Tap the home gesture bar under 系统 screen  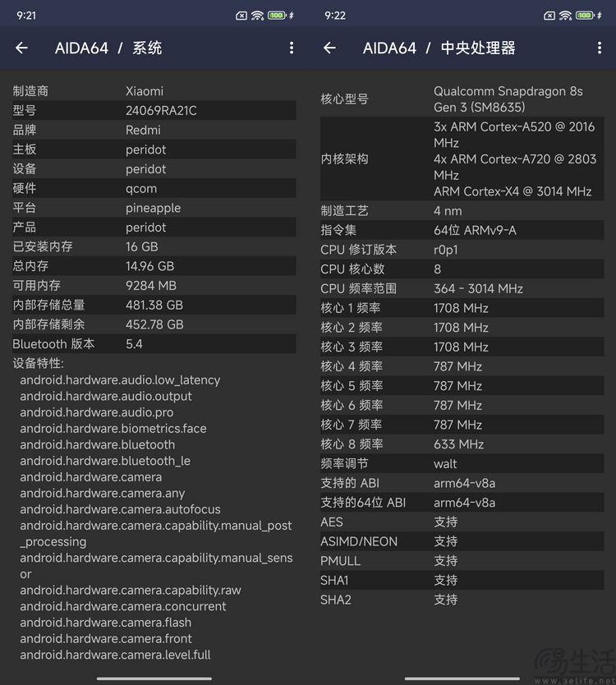[x=154, y=678]
